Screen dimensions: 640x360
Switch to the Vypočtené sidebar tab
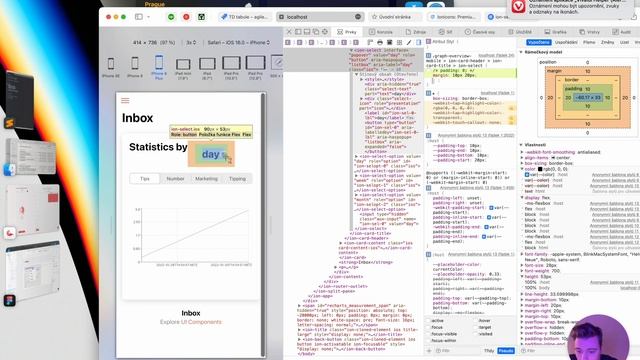pyautogui.click(x=539, y=42)
